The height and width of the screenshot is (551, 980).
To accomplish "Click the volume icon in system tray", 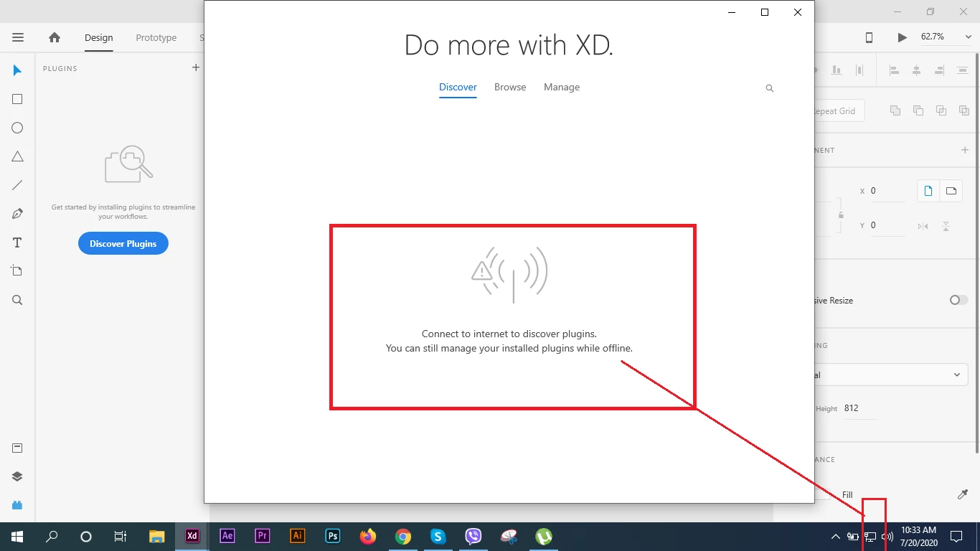I will [x=887, y=537].
